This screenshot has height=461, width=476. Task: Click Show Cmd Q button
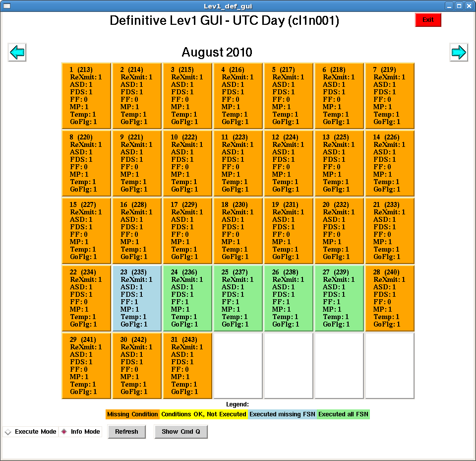[x=180, y=432]
